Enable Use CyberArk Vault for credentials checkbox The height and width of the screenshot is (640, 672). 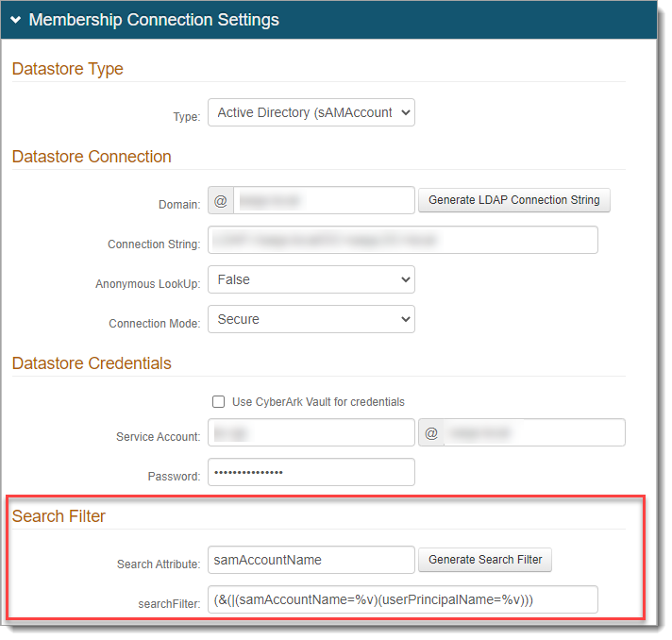pyautogui.click(x=219, y=402)
